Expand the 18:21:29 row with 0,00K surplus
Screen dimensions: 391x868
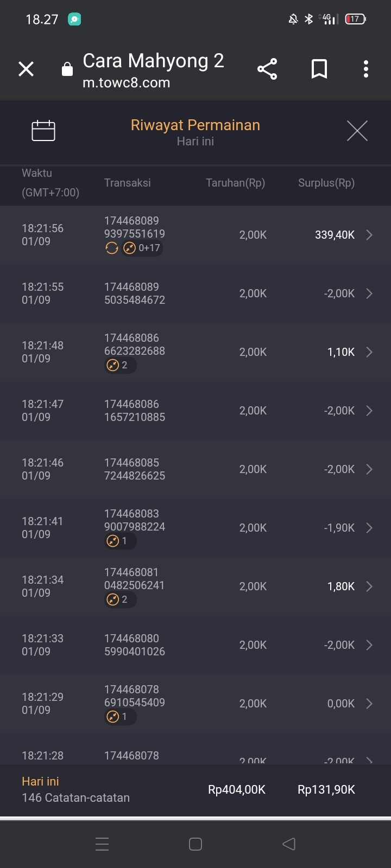(369, 704)
